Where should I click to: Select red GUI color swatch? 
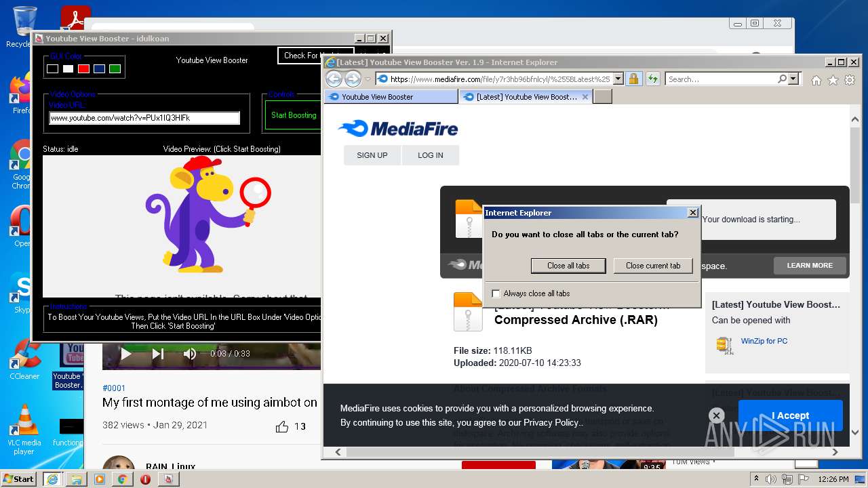tap(83, 69)
